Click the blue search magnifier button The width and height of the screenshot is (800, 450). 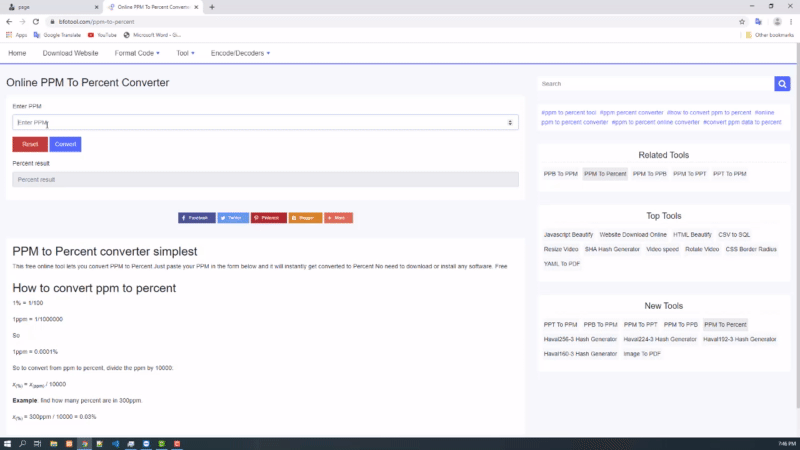pos(782,84)
